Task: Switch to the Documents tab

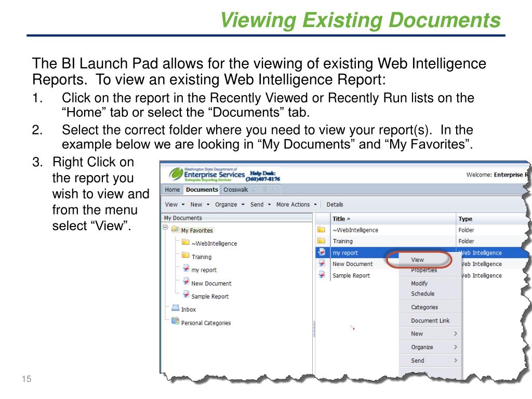Action: pos(202,190)
